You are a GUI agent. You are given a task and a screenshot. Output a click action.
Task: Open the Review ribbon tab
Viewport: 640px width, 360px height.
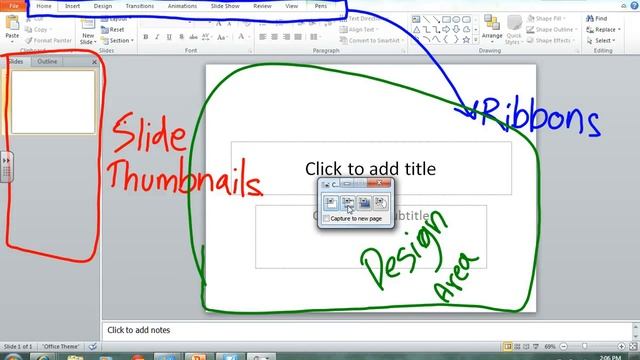click(262, 6)
